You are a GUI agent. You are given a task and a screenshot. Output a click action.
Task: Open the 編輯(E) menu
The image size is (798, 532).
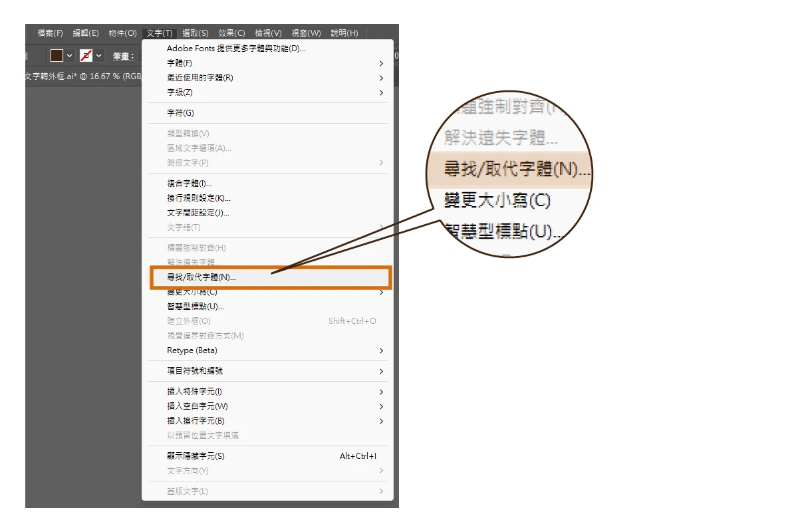point(86,33)
